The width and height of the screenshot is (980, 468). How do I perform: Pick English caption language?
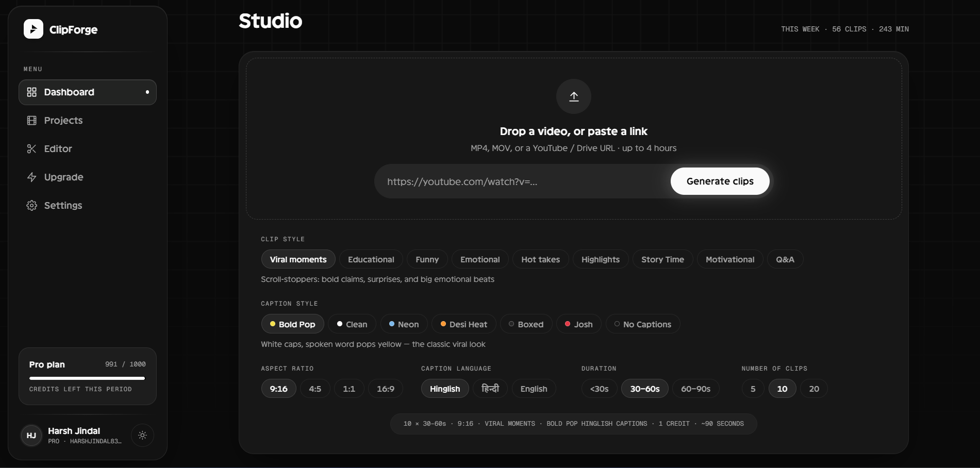pyautogui.click(x=534, y=389)
